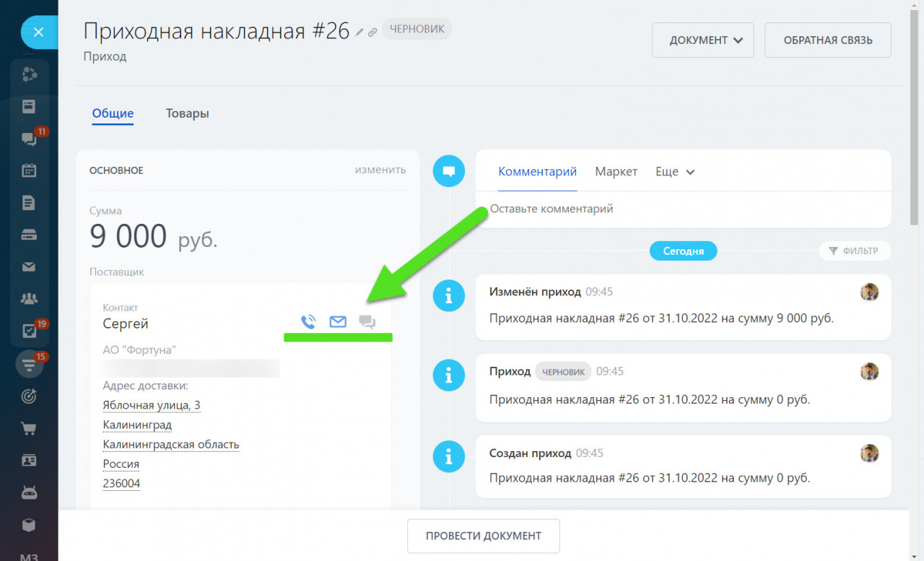Click изменить link in ОСНОВНОЕ section

pyautogui.click(x=380, y=170)
